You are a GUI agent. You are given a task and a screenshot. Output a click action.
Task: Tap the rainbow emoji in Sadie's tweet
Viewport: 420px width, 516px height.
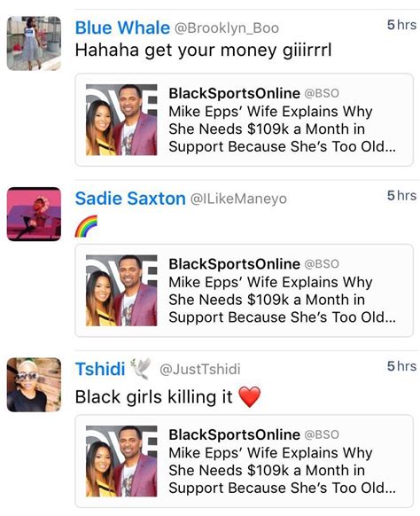pos(86,226)
